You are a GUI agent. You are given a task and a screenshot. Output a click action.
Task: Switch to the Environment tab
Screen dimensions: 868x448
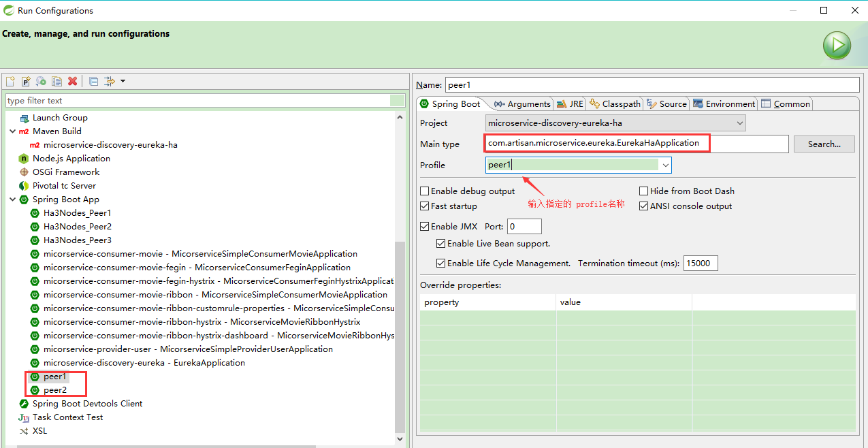(x=724, y=103)
